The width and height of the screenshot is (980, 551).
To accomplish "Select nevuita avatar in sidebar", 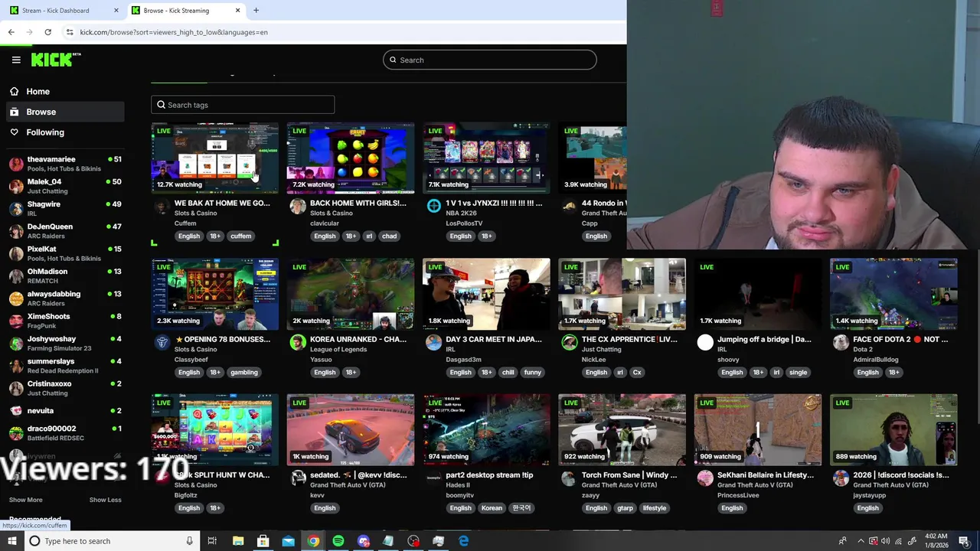I will (16, 411).
